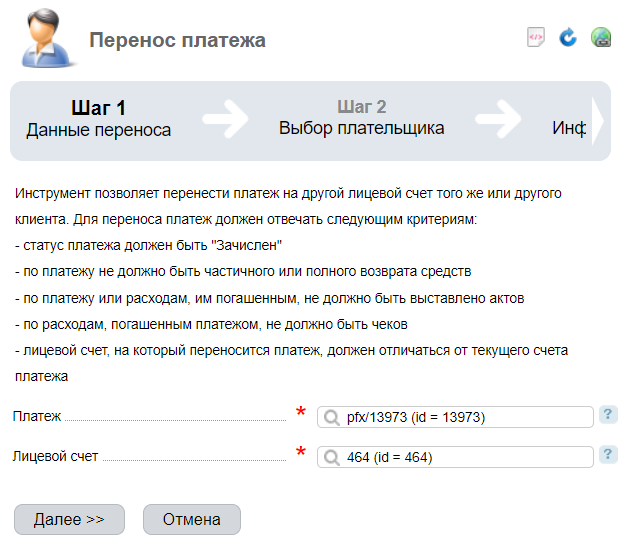625x541 pixels.
Task: Click the first line starting Инструмент позволяет перенести
Action: (x=288, y=193)
